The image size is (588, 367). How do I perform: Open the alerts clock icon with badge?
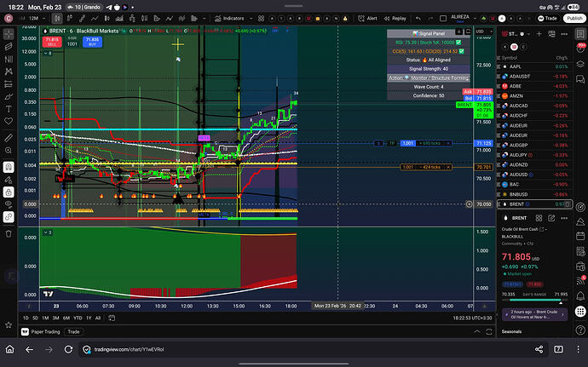click(x=580, y=49)
